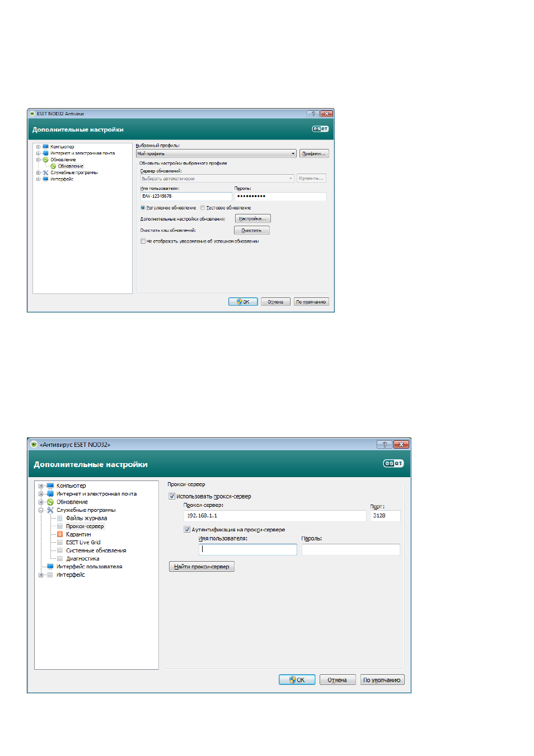Focus proxy address field 192.168.1.1
The width and height of the screenshot is (534, 756).
pyautogui.click(x=275, y=516)
